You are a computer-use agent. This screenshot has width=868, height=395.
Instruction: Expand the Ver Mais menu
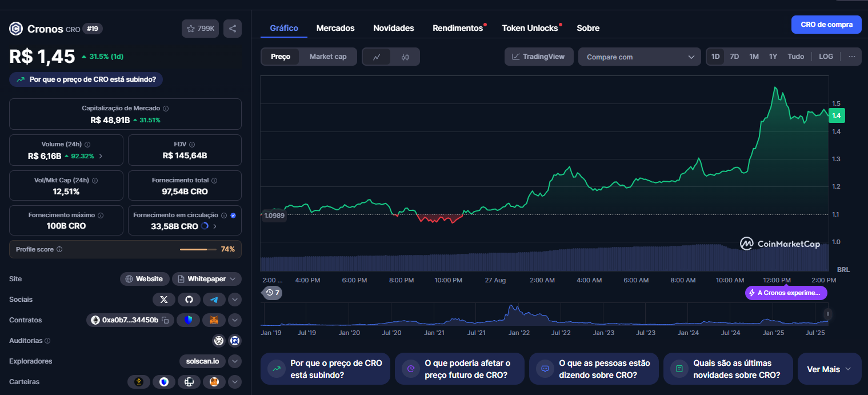coord(829,369)
